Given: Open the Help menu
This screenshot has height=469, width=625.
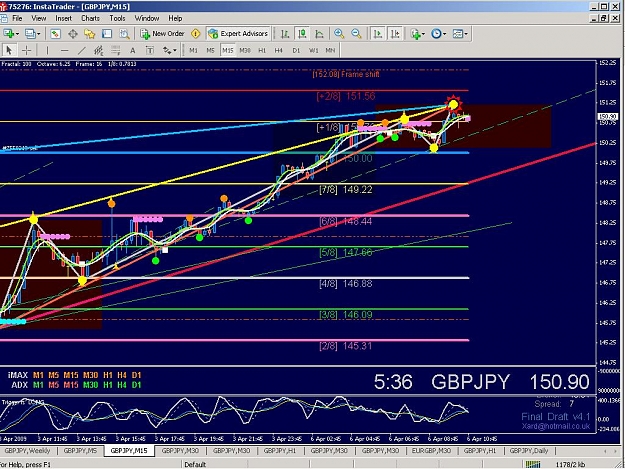Looking at the screenshot, I should click(175, 18).
